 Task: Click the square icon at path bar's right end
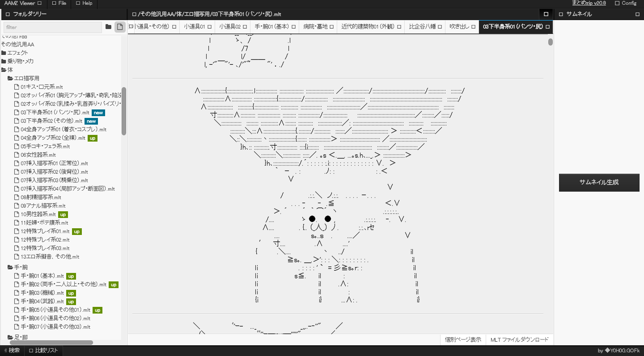coord(546,14)
